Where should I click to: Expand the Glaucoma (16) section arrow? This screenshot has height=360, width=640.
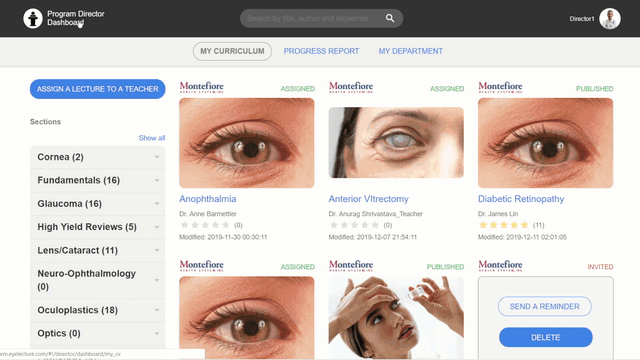pos(157,204)
